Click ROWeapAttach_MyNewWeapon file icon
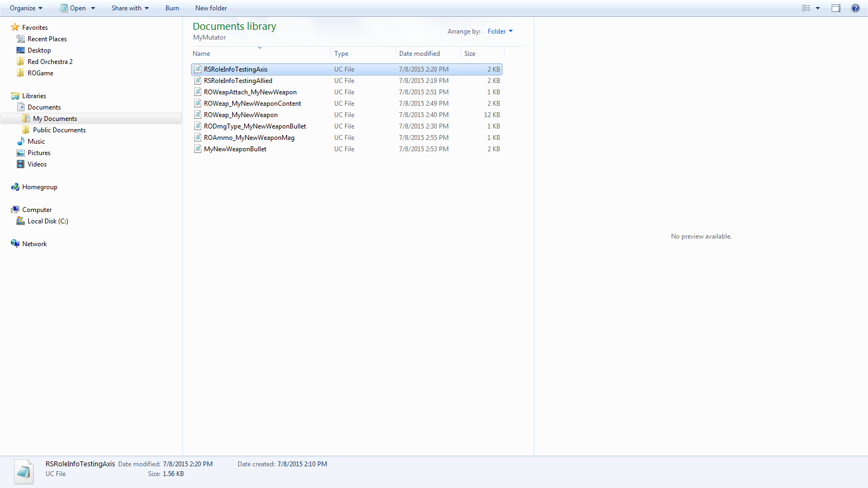 (x=197, y=92)
